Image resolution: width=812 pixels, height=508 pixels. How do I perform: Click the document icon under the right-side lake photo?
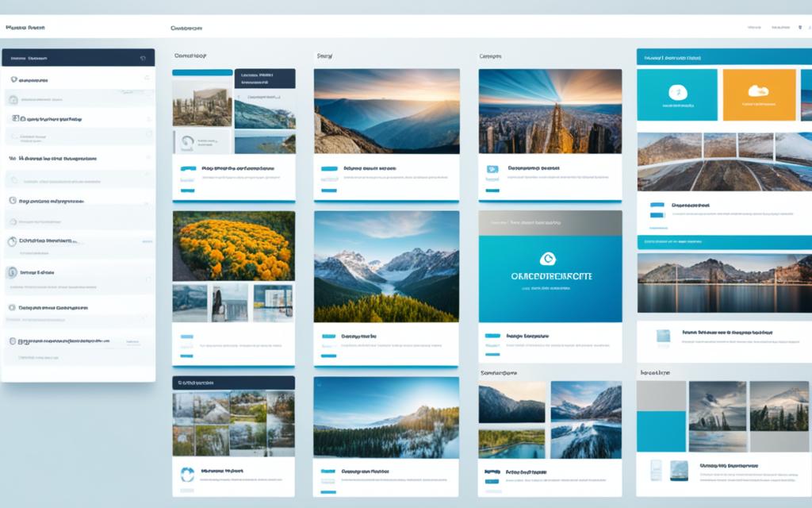click(662, 337)
